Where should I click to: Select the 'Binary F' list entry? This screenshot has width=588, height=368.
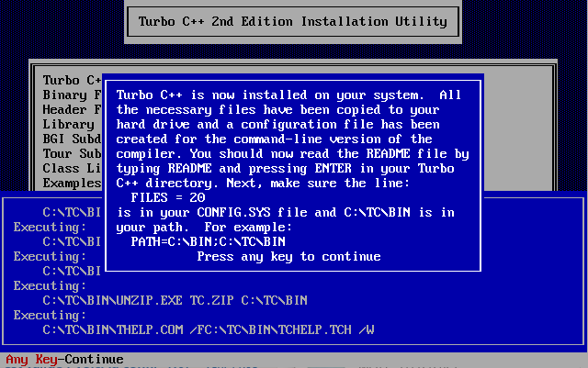(x=72, y=95)
